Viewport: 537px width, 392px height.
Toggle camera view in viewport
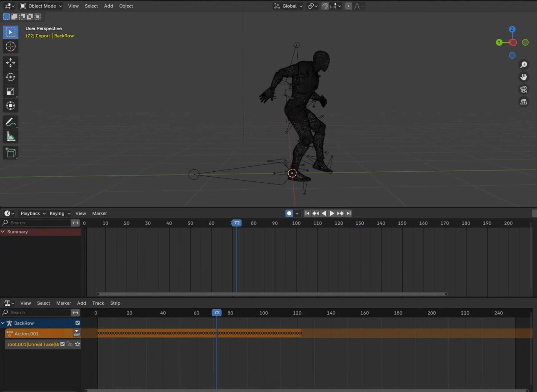click(x=524, y=90)
